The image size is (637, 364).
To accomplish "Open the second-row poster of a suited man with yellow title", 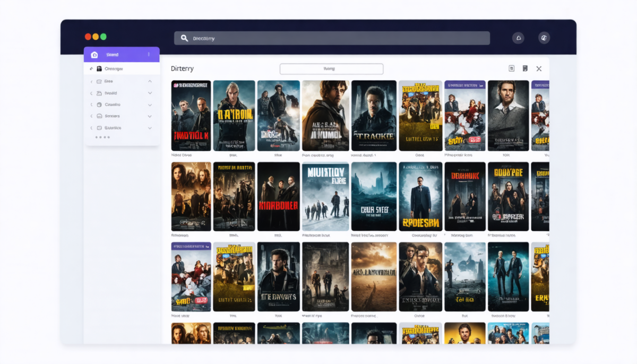I will tap(420, 196).
